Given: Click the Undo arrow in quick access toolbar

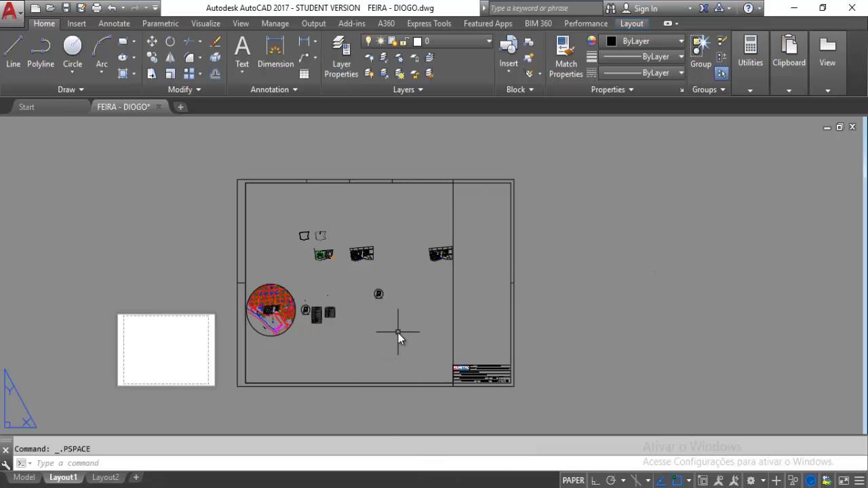Looking at the screenshot, I should click(112, 8).
